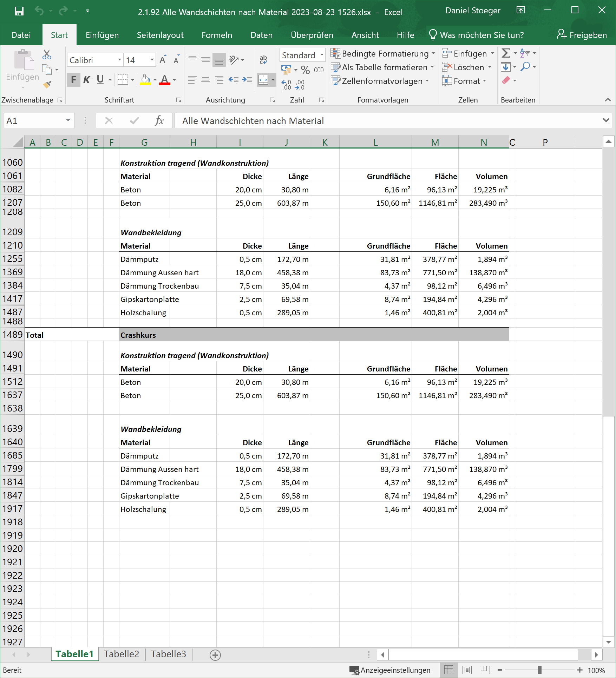Viewport: 616px width, 678px height.
Task: Toggle Italic K formatting
Action: tap(87, 80)
